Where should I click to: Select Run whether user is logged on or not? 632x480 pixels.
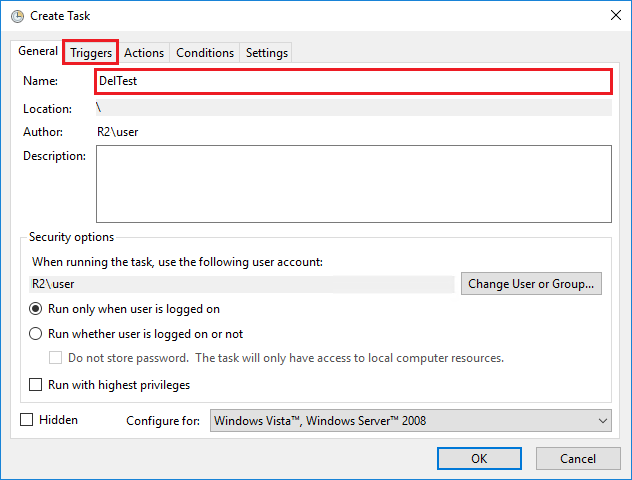tap(136, 334)
